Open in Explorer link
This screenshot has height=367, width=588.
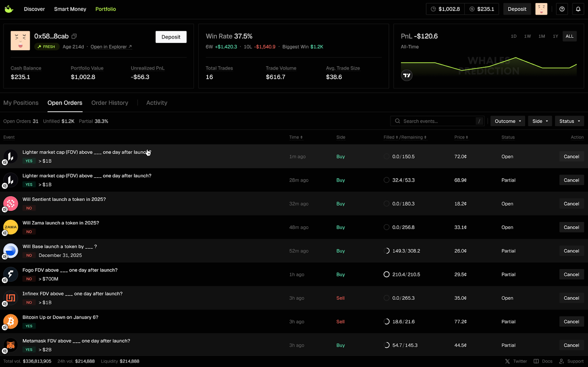111,47
